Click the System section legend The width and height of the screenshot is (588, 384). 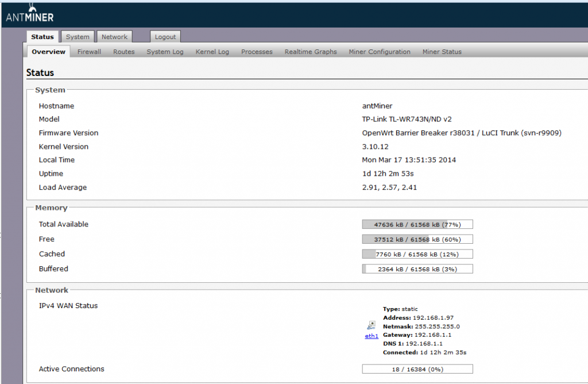tap(51, 90)
